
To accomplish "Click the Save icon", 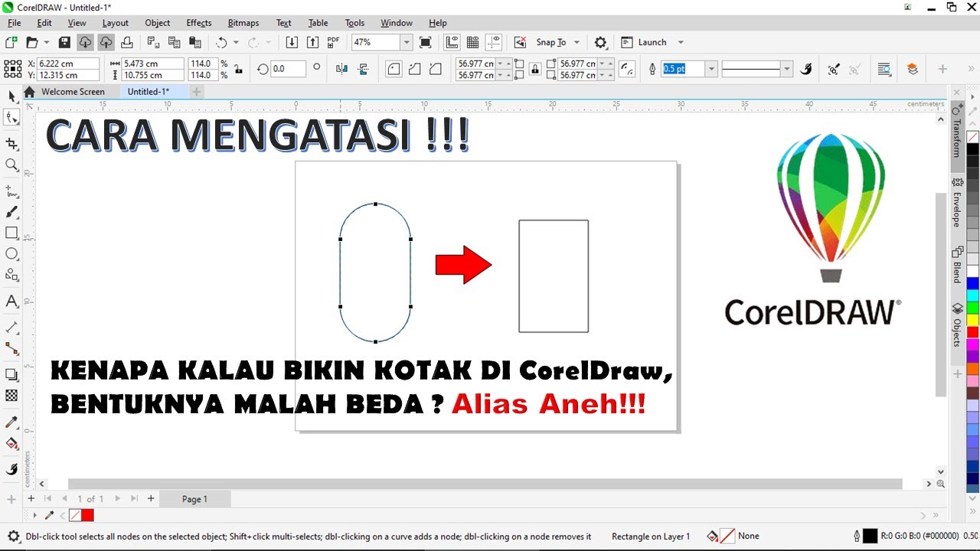I will click(x=64, y=42).
